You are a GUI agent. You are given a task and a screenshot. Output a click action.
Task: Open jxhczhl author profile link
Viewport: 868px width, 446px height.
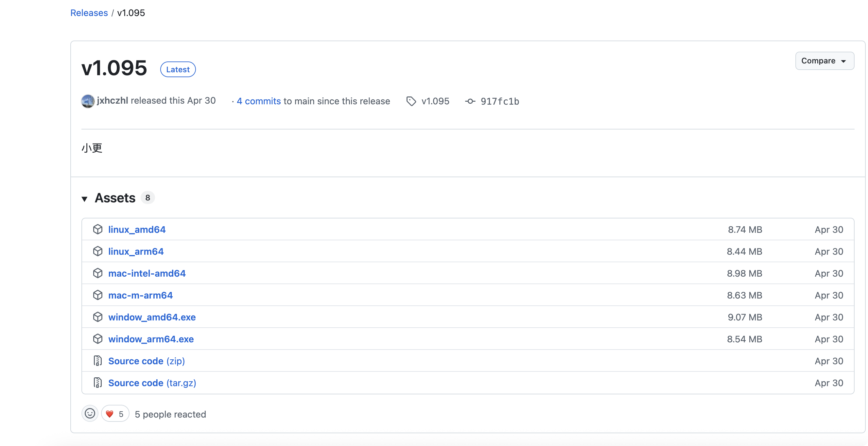[112, 100]
